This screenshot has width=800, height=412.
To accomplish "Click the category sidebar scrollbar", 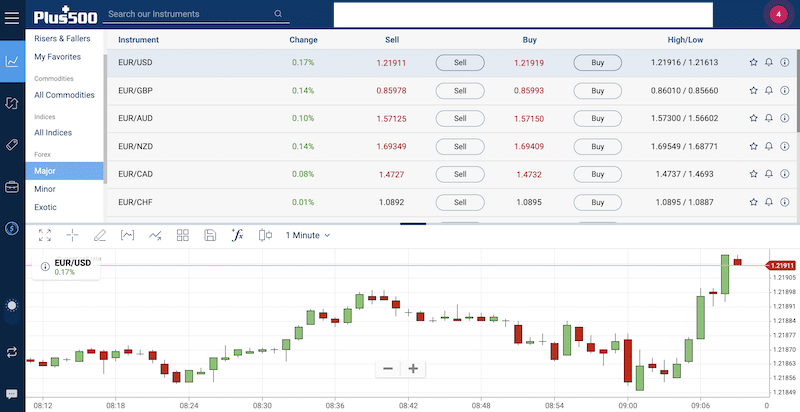I will [105, 119].
